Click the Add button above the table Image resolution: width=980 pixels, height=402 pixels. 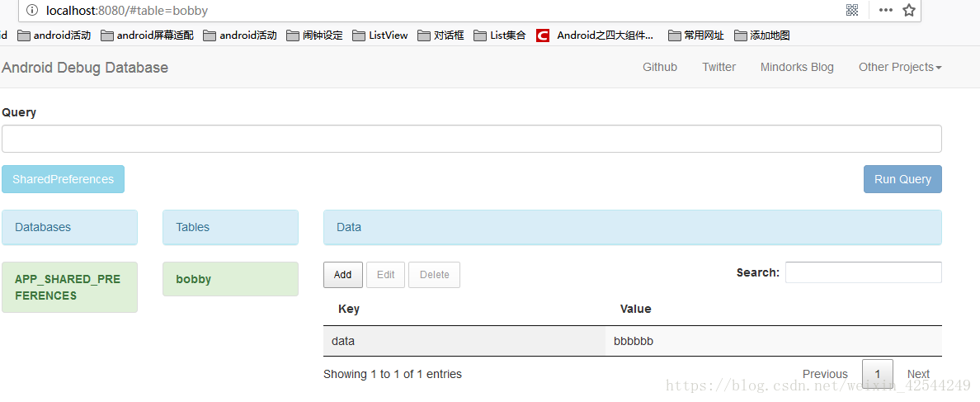(x=342, y=275)
